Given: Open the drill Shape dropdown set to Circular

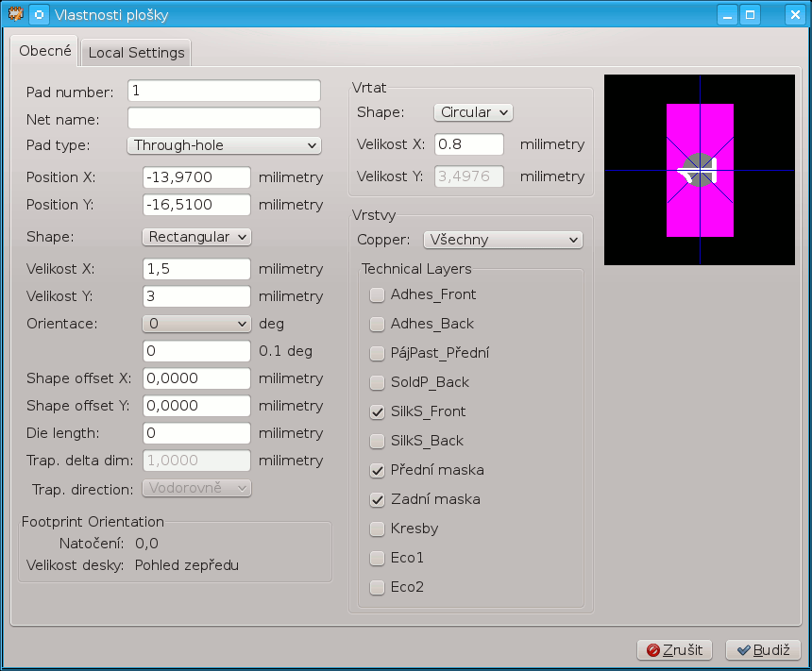Looking at the screenshot, I should [473, 112].
